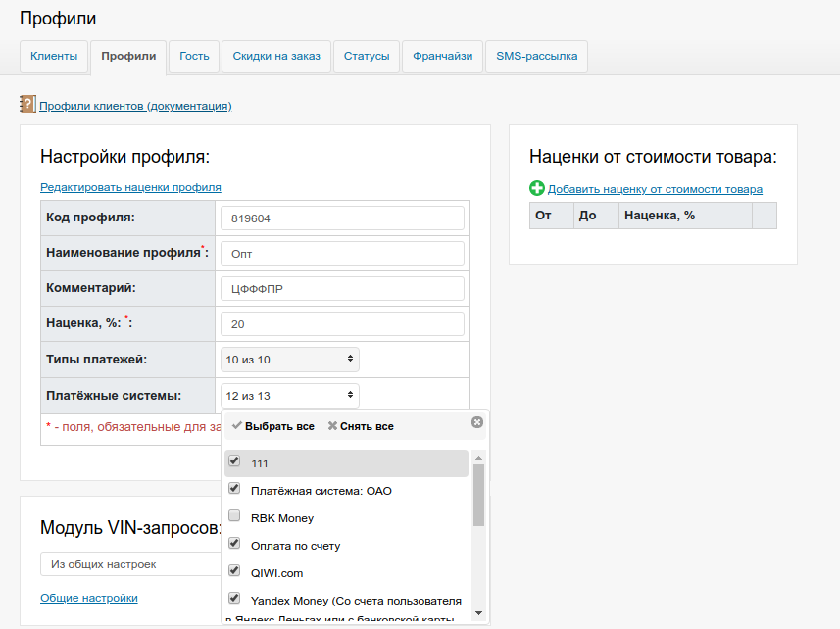Go to the Скидки на заказ tab
The height and width of the screenshot is (629, 840).
pyautogui.click(x=276, y=56)
